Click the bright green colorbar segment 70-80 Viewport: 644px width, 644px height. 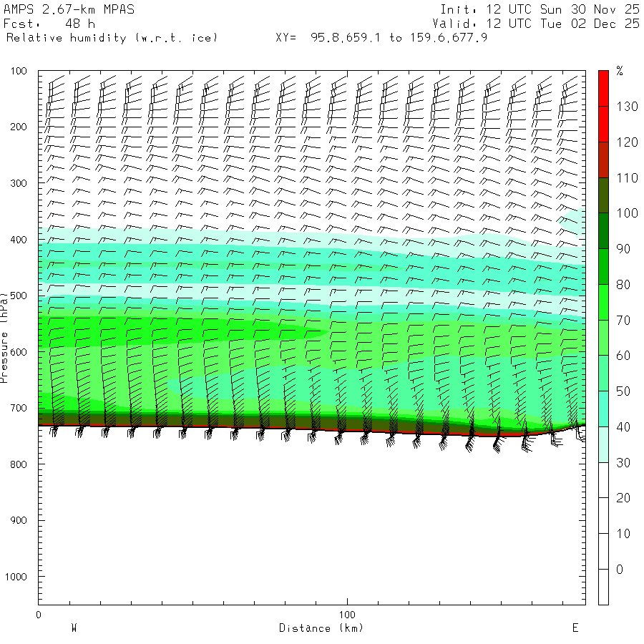pos(603,302)
